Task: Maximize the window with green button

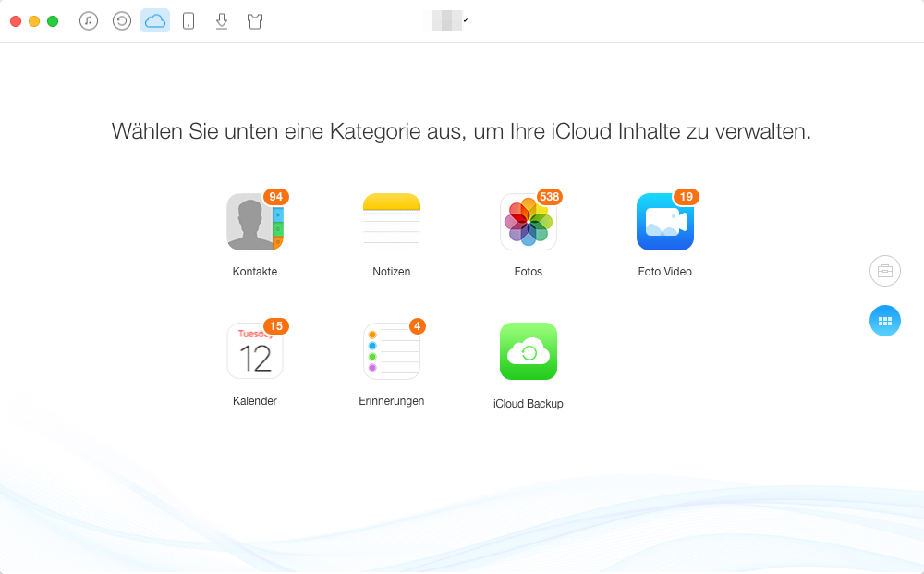Action: point(53,21)
